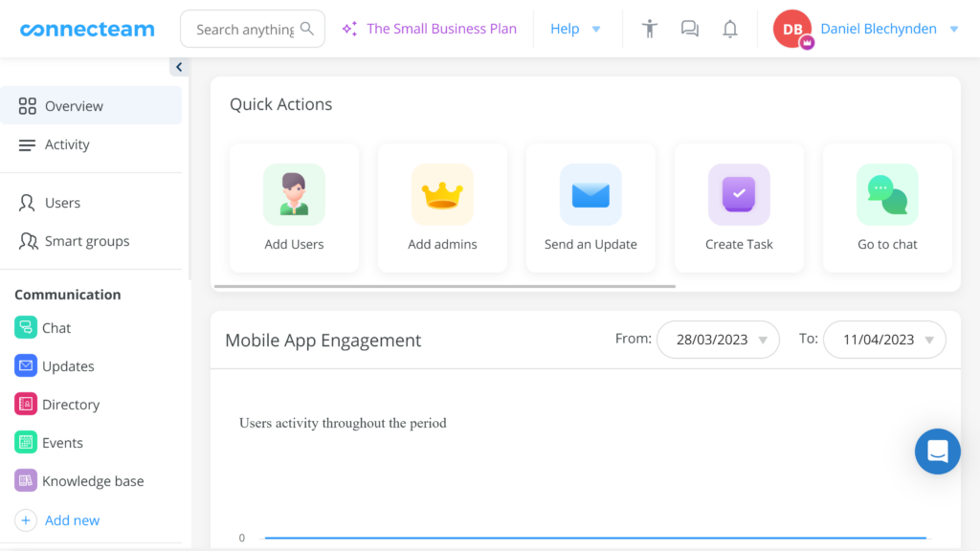
Task: Click the Add Users quick action icon
Action: click(x=294, y=195)
